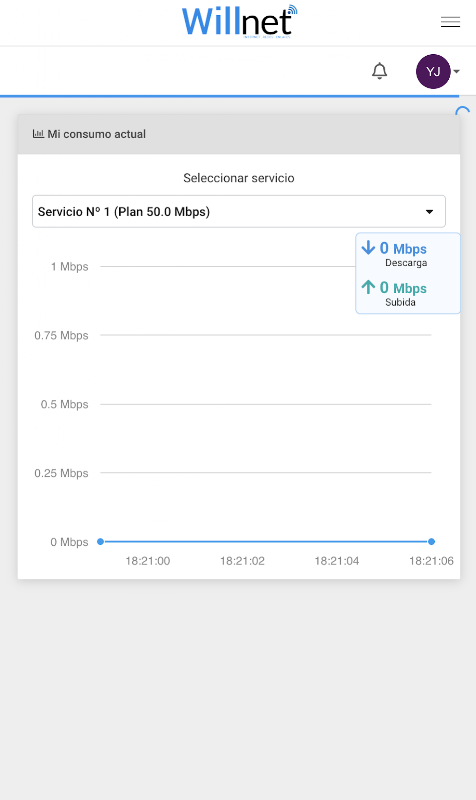This screenshot has width=476, height=800.
Task: Click the loading spinner icon
Action: tap(462, 112)
